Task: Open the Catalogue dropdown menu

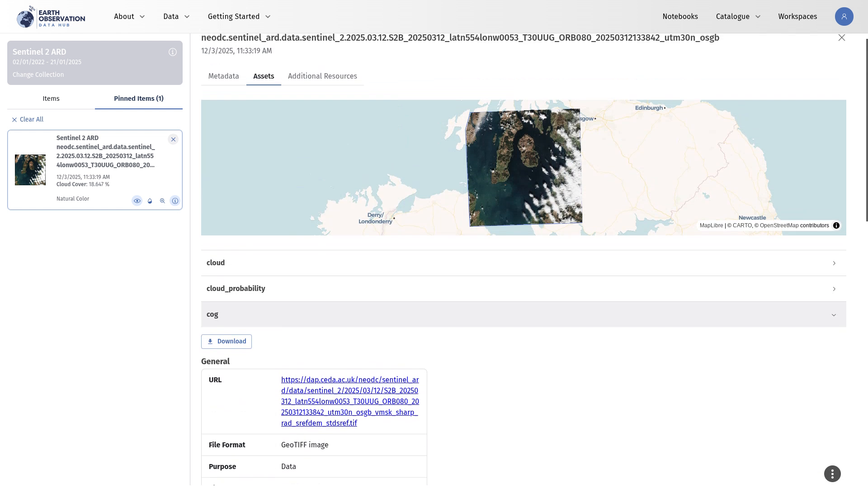Action: (738, 17)
